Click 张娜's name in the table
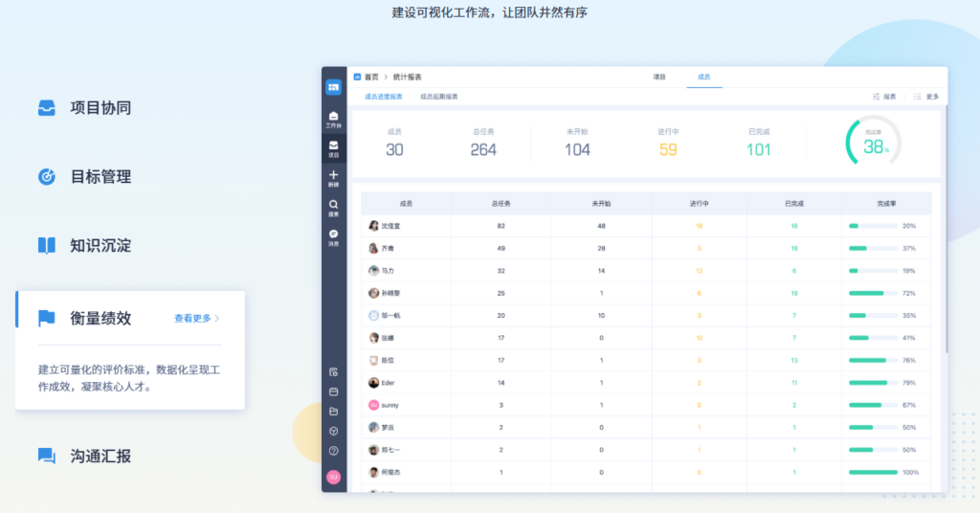 coord(389,338)
